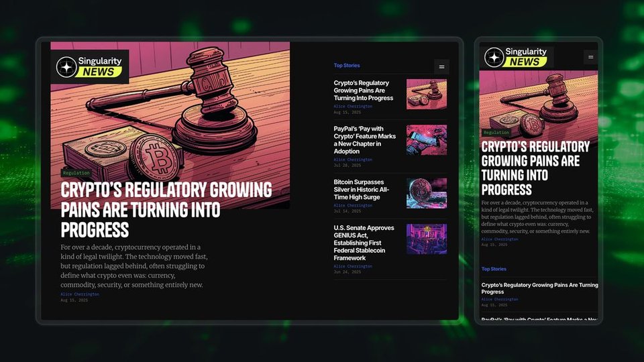Image resolution: width=644 pixels, height=362 pixels.
Task: Open the hamburger menu in desktop view
Action: (441, 66)
